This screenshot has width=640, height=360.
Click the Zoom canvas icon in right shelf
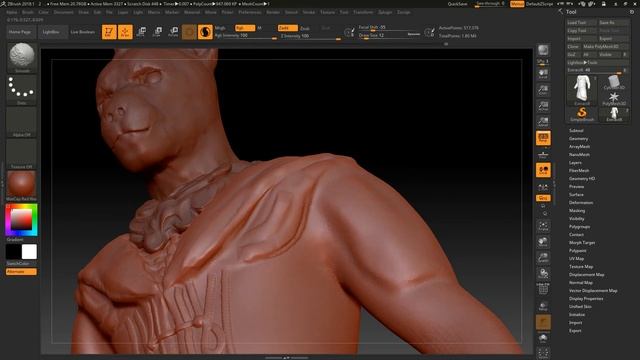543,90
